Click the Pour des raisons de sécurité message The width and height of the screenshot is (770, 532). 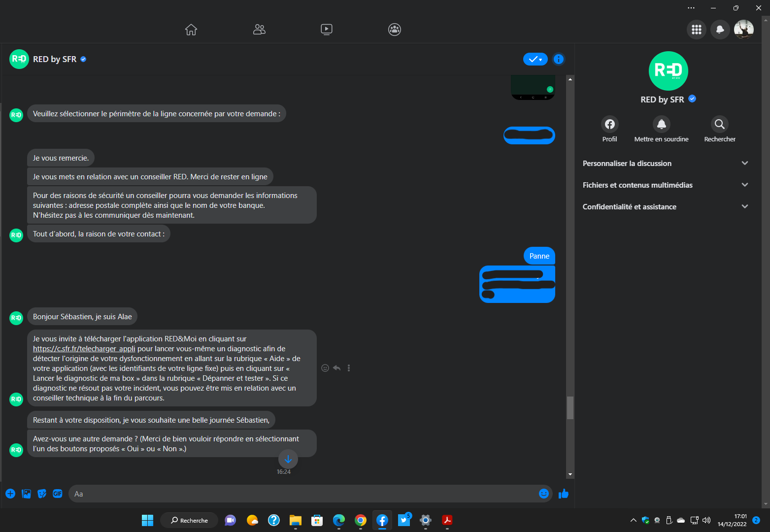click(172, 205)
